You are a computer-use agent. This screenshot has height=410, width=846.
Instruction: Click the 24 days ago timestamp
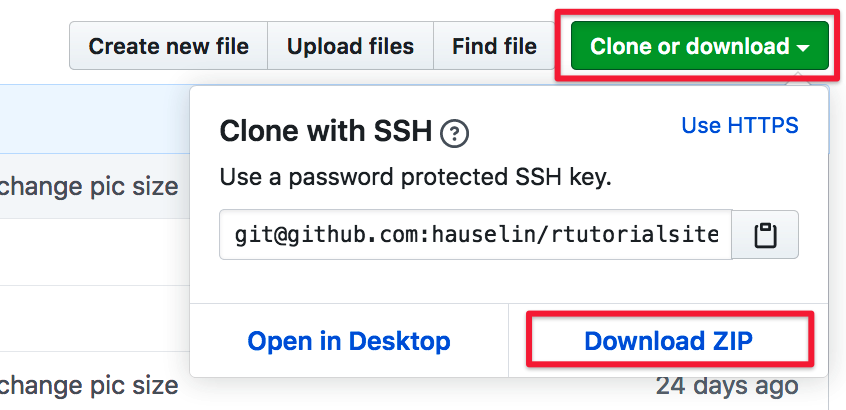727,386
